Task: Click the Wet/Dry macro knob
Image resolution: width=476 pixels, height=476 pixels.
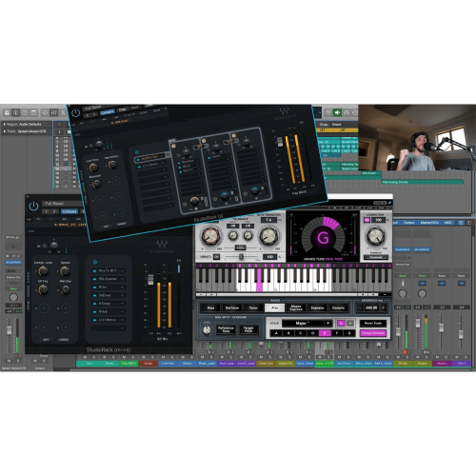Action: [65, 289]
